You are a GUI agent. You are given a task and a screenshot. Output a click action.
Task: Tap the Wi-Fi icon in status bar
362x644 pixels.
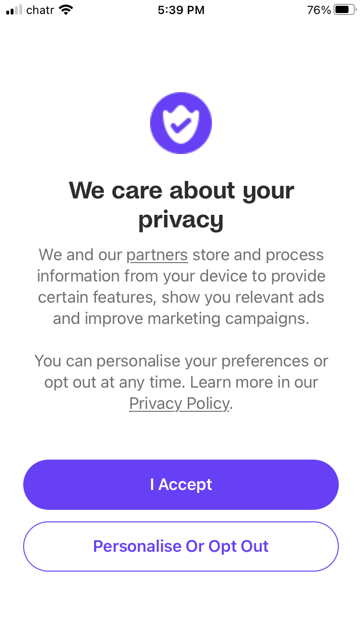coord(66,10)
